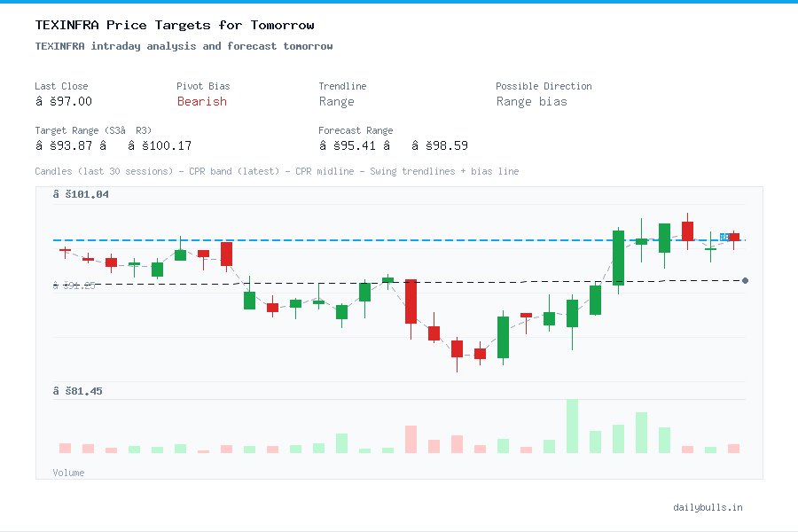
Task: Click the black dot ending the dashed midline
Action: point(745,280)
